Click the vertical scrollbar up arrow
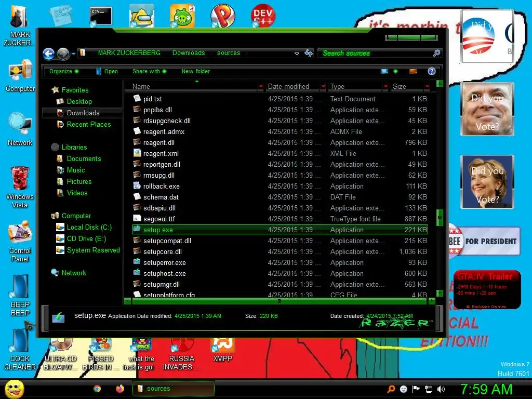 [x=440, y=83]
